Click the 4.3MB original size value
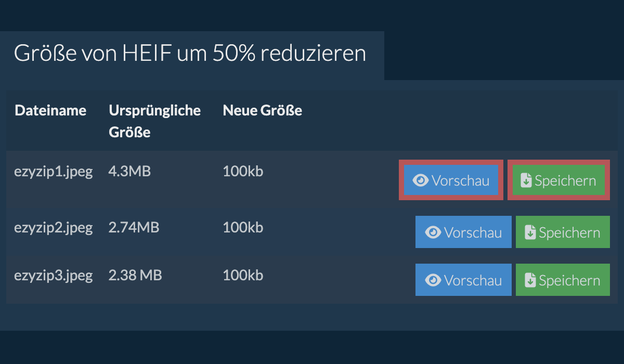624x364 pixels. [x=129, y=172]
